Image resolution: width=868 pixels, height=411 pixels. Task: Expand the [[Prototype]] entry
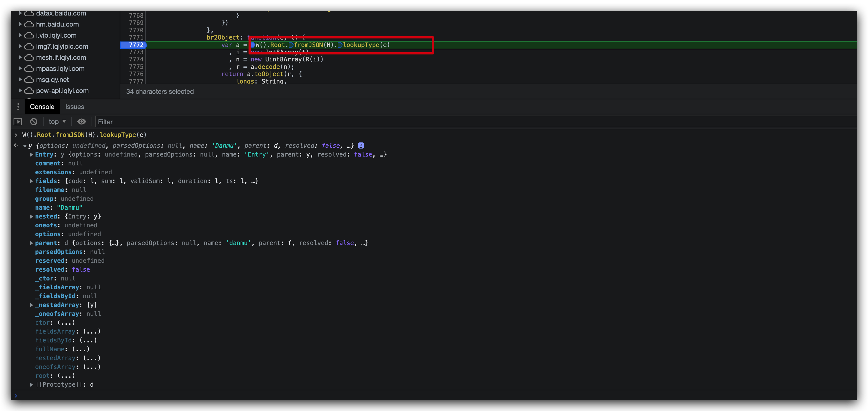pos(31,385)
